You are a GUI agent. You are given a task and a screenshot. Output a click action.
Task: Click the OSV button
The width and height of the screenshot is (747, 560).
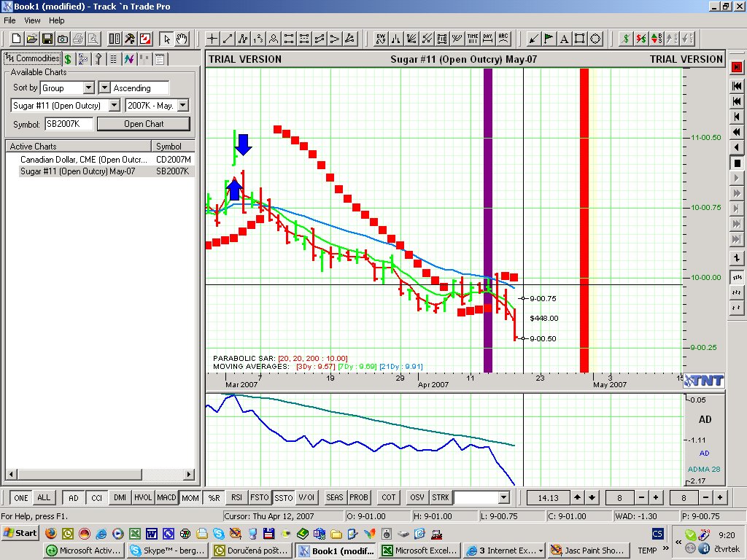[x=417, y=497]
